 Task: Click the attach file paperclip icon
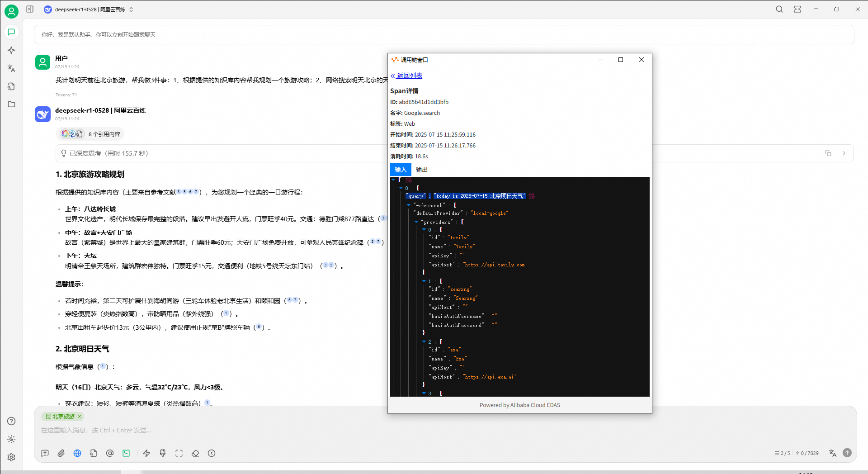(61, 453)
